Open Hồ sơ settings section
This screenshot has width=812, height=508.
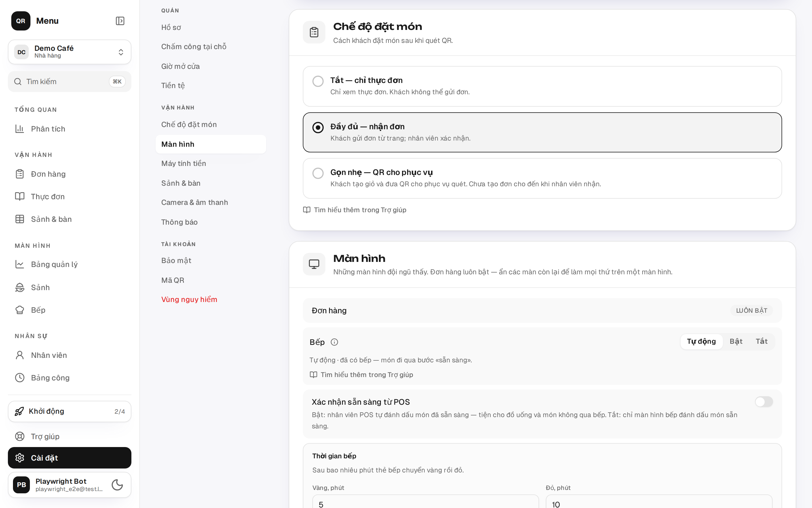click(211, 27)
